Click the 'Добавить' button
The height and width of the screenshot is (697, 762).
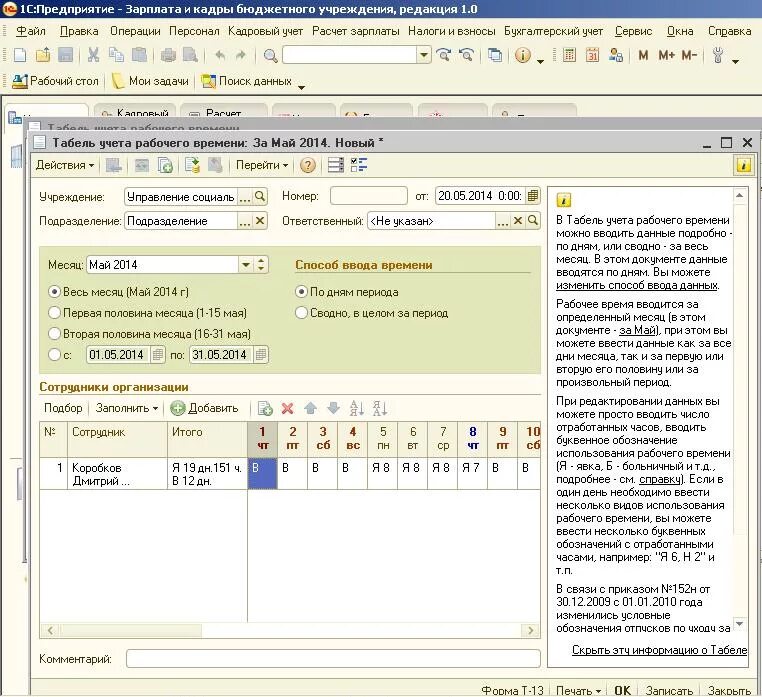tap(205, 408)
